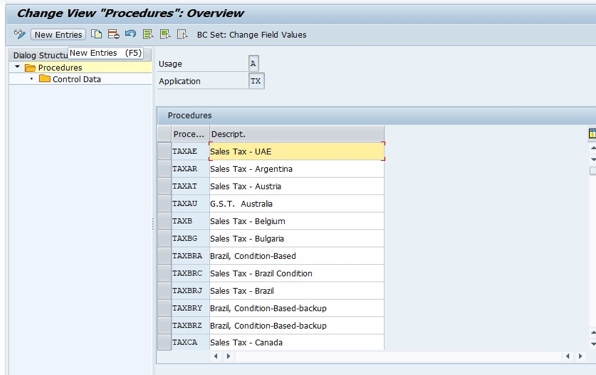
Task: Click Sales Tax - Brazil Condition description
Action: [x=296, y=274]
